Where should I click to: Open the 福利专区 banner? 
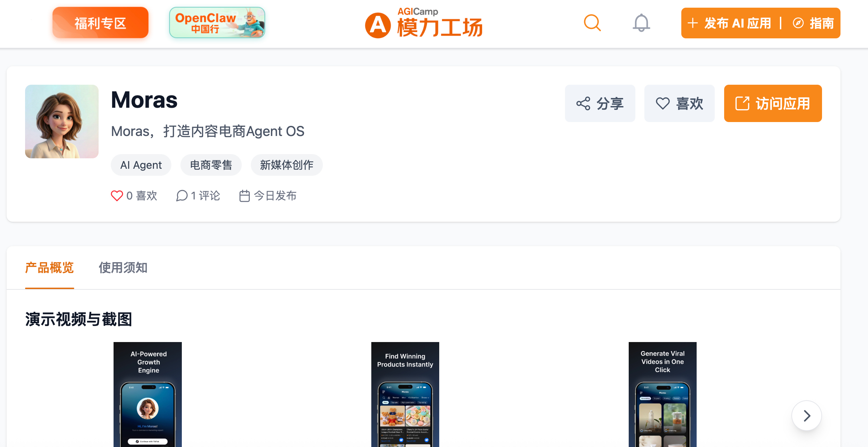(x=100, y=23)
